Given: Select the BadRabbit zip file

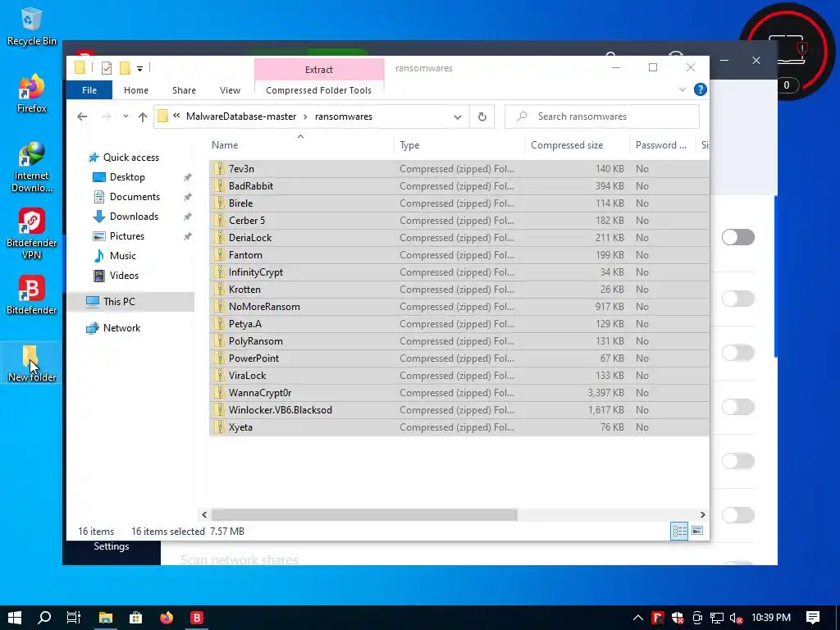Looking at the screenshot, I should click(459, 186).
